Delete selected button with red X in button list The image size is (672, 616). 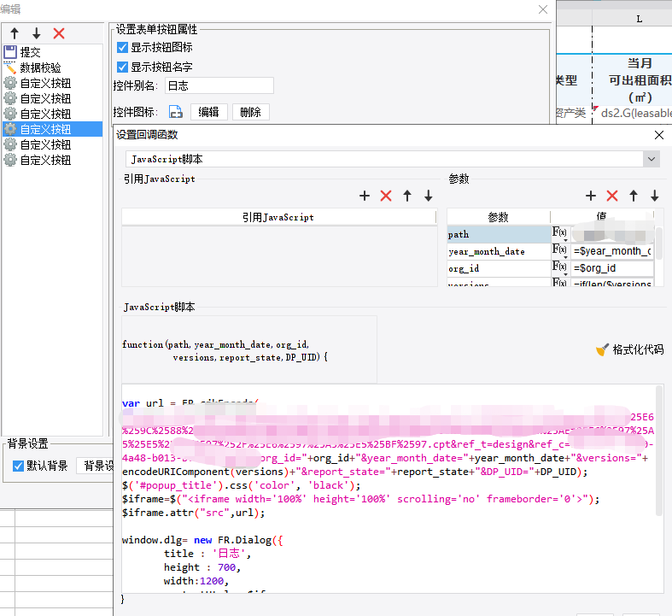[x=59, y=33]
